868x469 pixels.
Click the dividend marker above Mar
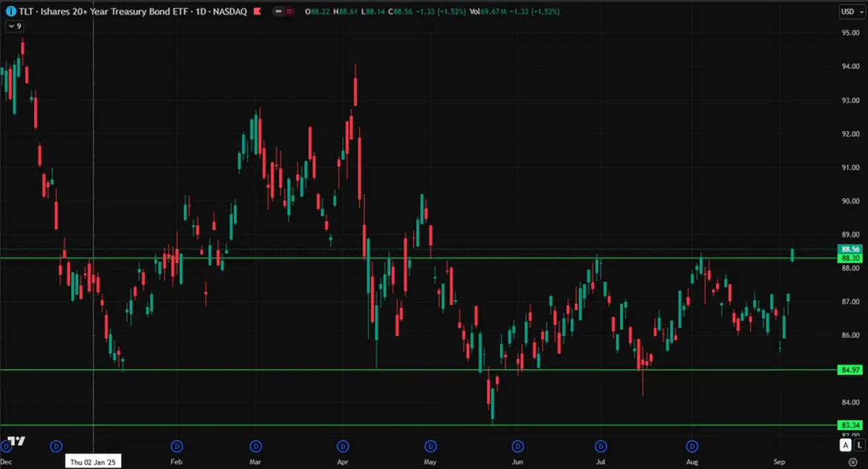pos(256,446)
